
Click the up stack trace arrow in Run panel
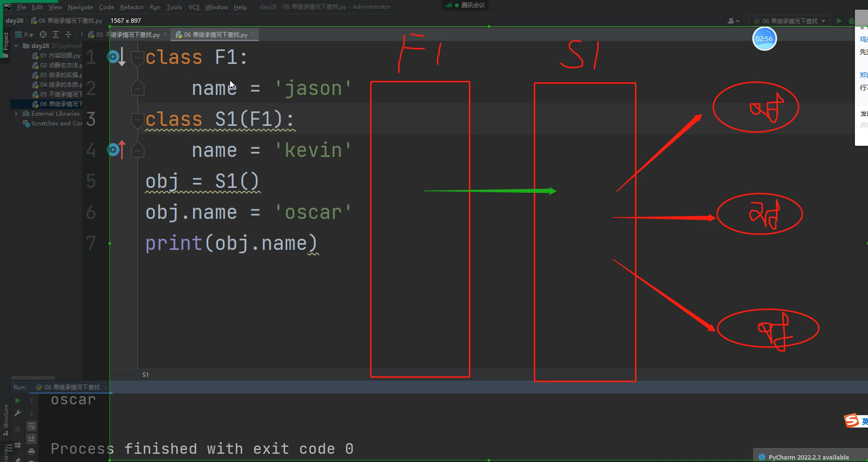(31, 400)
